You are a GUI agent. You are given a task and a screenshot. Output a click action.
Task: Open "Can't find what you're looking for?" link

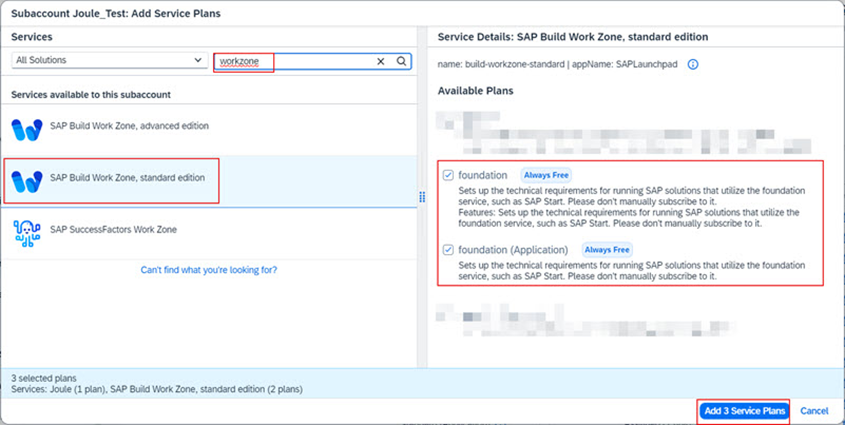point(209,270)
